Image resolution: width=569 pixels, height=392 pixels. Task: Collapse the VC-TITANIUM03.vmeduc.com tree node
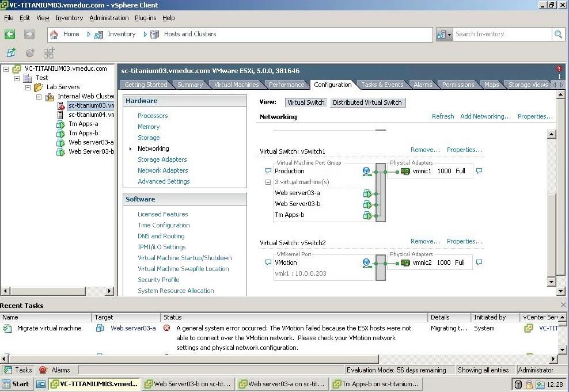(x=6, y=69)
